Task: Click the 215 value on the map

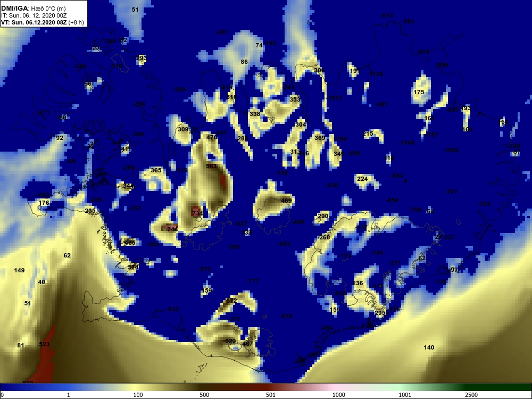Action: [x=368, y=134]
